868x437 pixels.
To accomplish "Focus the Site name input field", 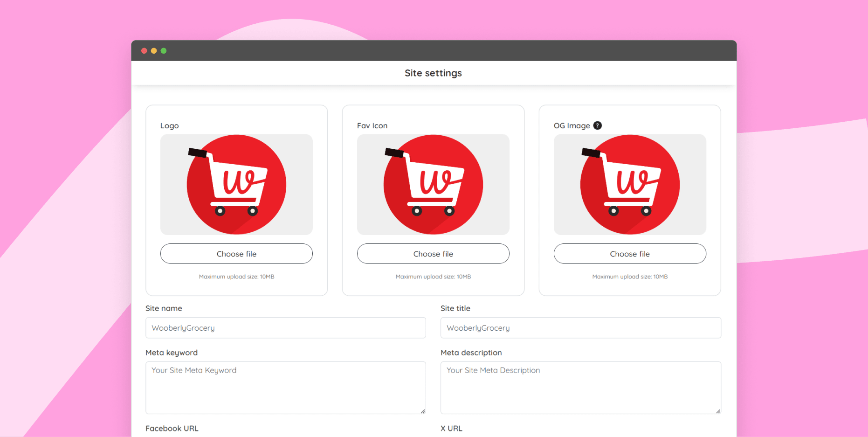I will (286, 328).
